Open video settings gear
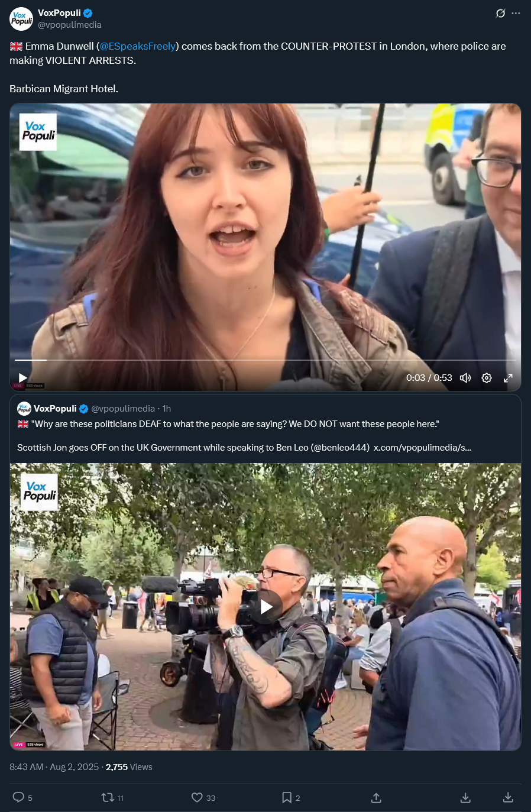Image resolution: width=531 pixels, height=812 pixels. click(x=487, y=378)
